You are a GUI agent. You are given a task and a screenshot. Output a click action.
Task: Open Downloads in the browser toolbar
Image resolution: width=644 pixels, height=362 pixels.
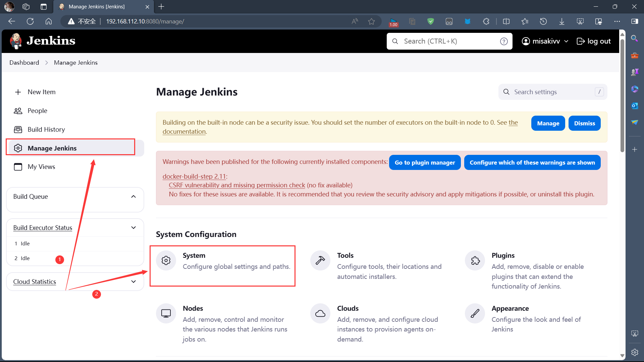pos(562,21)
